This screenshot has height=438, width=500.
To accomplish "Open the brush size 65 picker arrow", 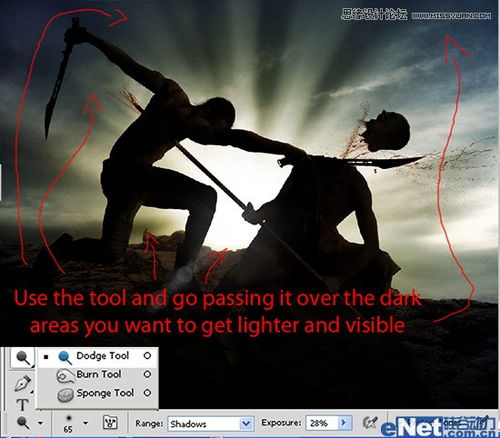I will (x=86, y=423).
